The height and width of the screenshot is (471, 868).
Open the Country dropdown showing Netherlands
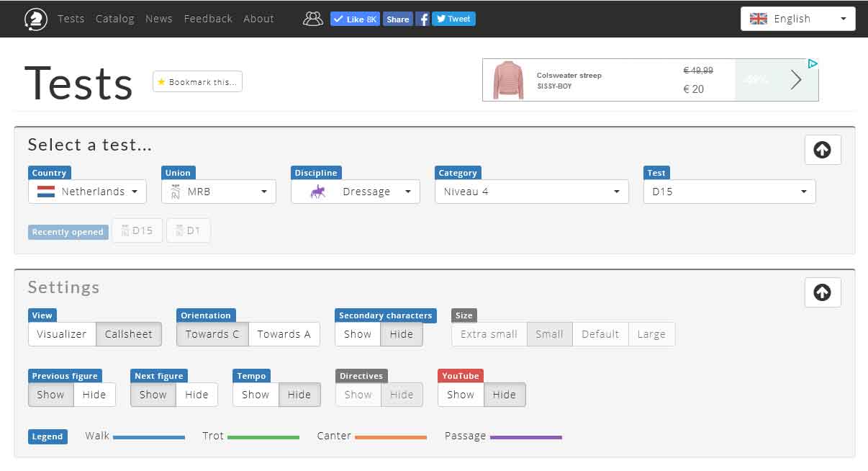(x=87, y=192)
